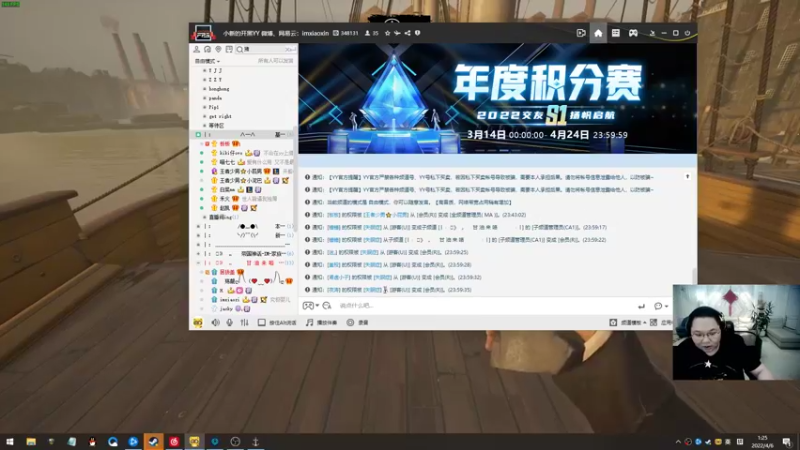Click the yellow mascot icon at bottom left
800x450 pixels.
coord(197,322)
